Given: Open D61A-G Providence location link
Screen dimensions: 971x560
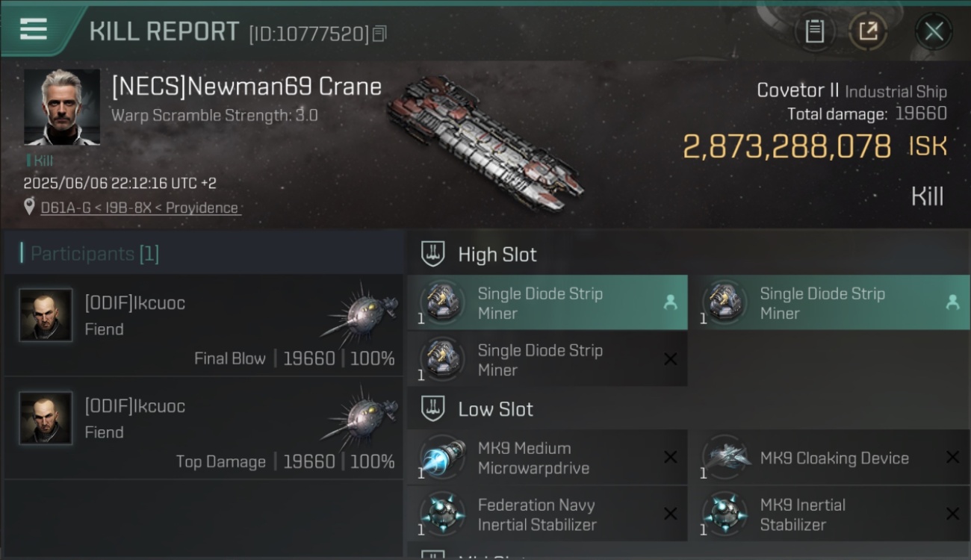Looking at the screenshot, I should (140, 208).
